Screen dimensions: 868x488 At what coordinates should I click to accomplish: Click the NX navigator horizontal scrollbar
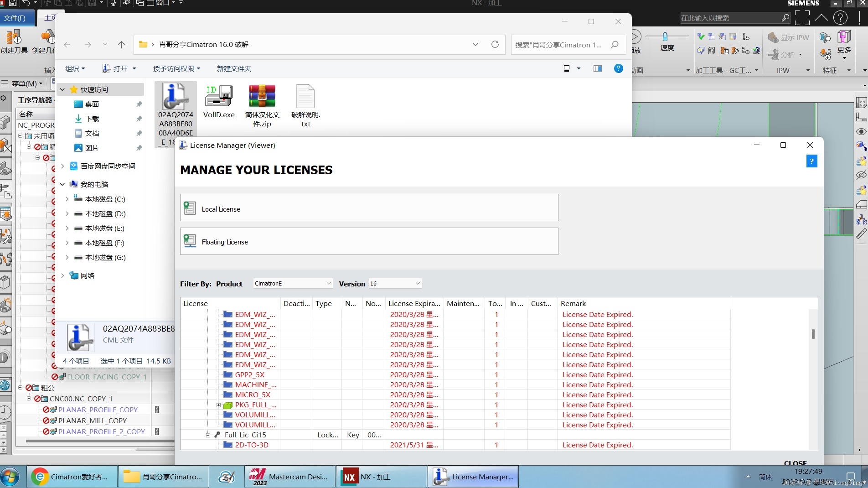100,441
